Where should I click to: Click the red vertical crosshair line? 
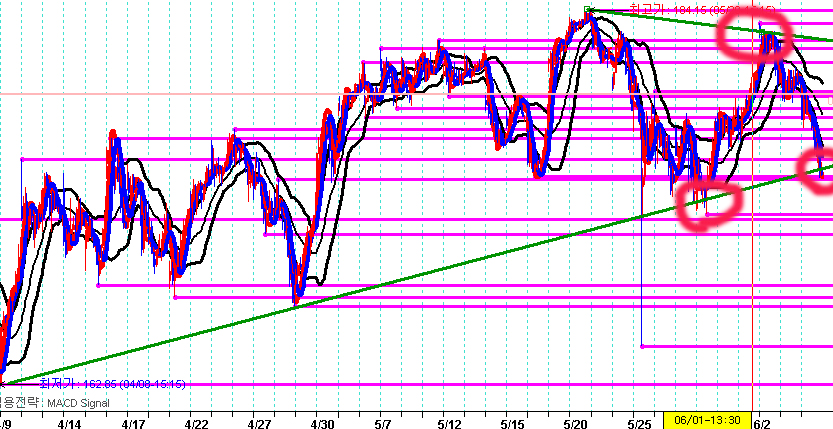[752, 300]
